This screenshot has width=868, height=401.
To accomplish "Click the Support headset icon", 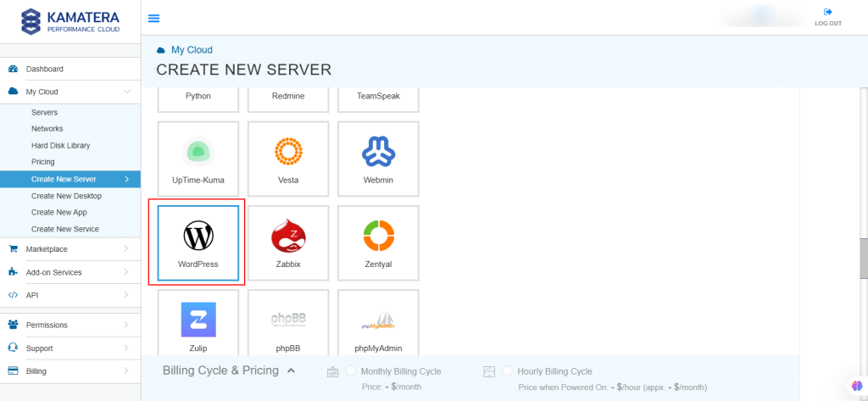I will 14,348.
